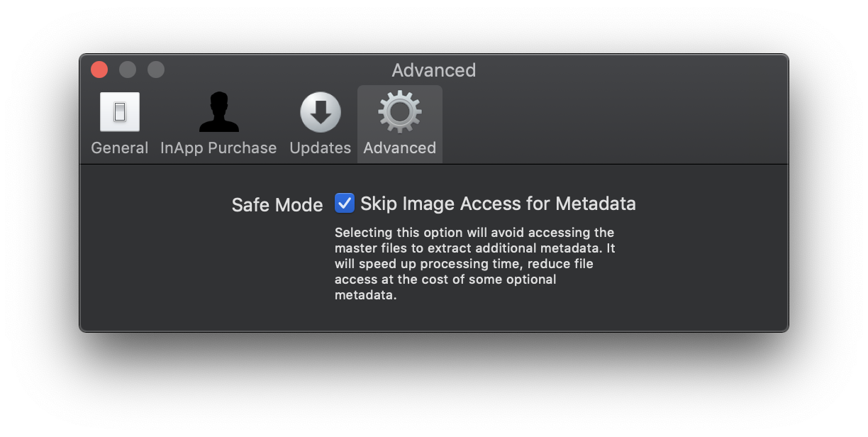Click the Safe Mode description paragraph
This screenshot has height=437, width=868.
point(475,264)
